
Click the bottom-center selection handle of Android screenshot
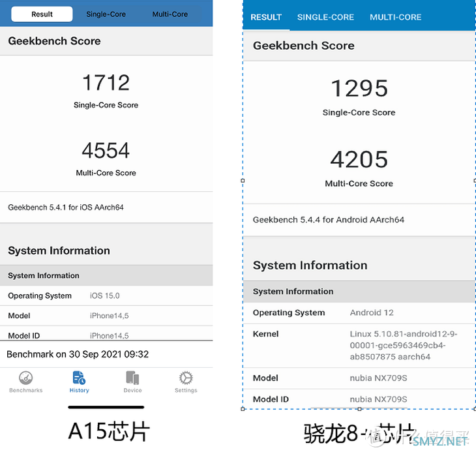359,409
